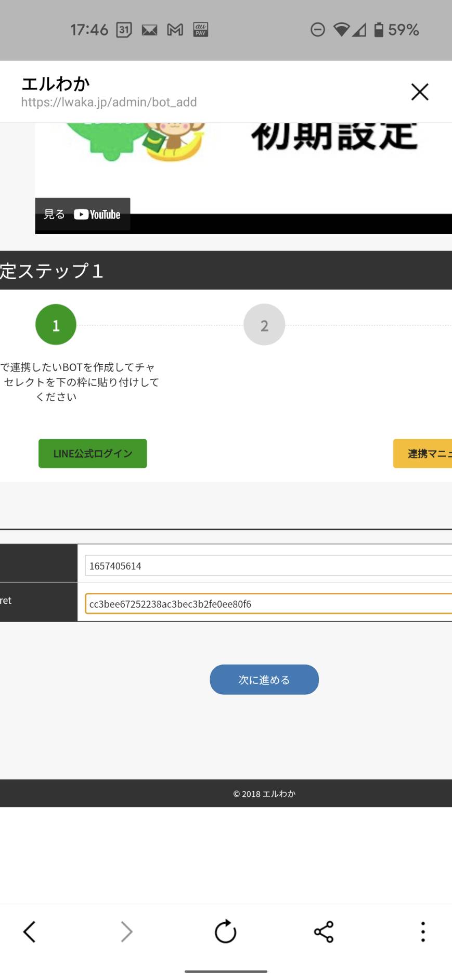The width and height of the screenshot is (452, 980).
Task: Open the share icon in the bottom bar
Action: [324, 932]
